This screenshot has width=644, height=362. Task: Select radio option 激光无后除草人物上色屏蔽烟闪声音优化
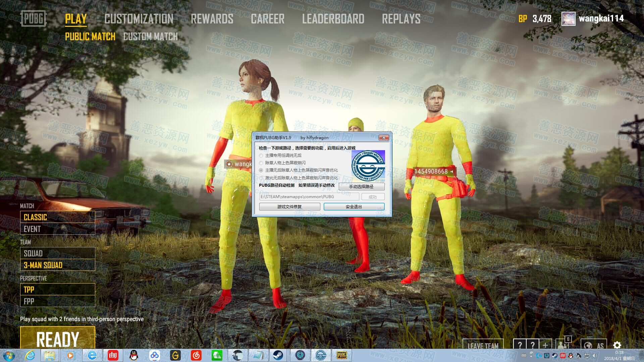click(261, 178)
